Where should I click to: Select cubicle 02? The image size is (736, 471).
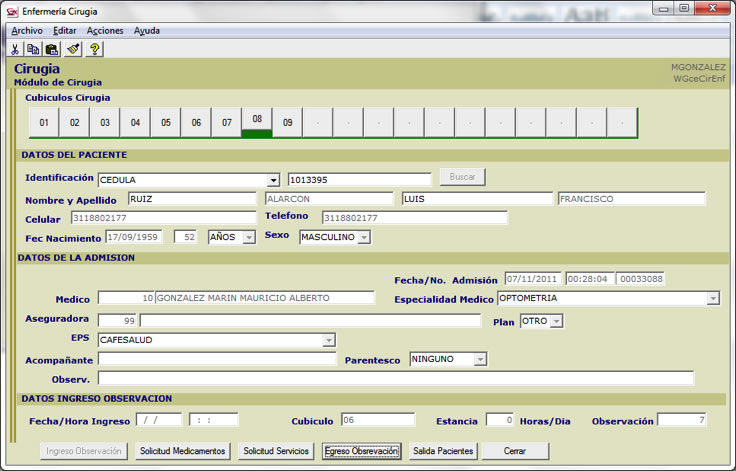[x=75, y=123]
